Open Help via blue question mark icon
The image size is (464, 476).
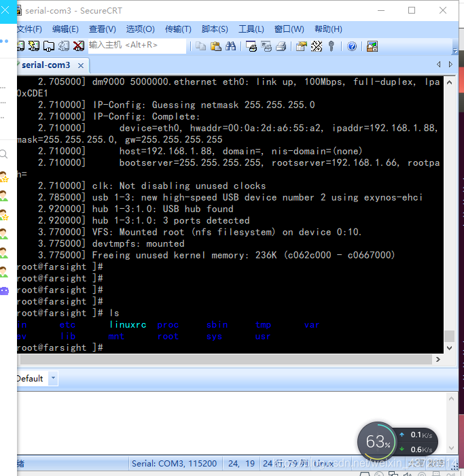(x=352, y=46)
